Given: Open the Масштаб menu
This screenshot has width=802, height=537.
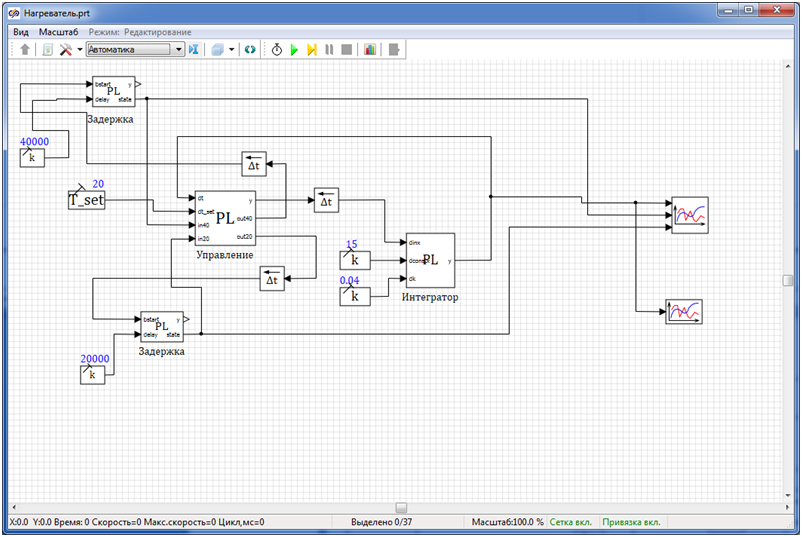Looking at the screenshot, I should 58,32.
